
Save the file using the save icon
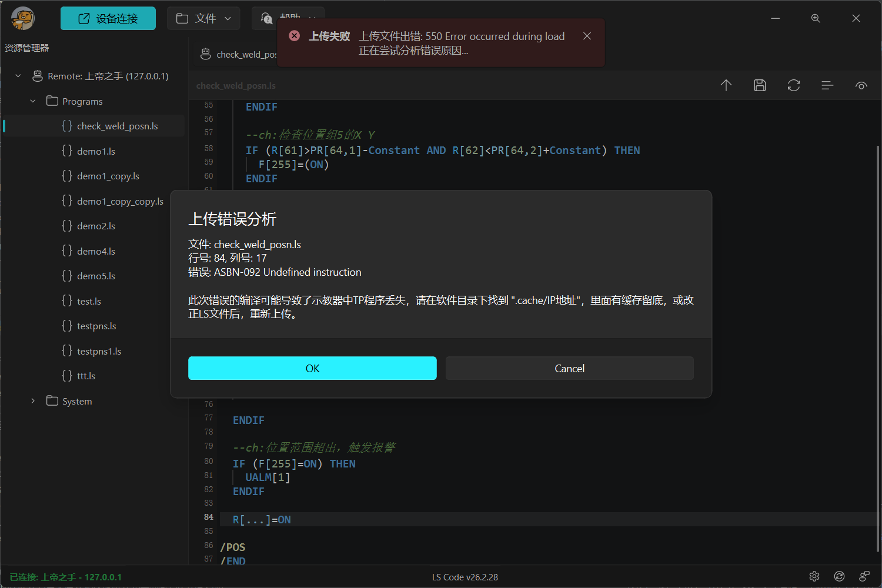coord(760,85)
